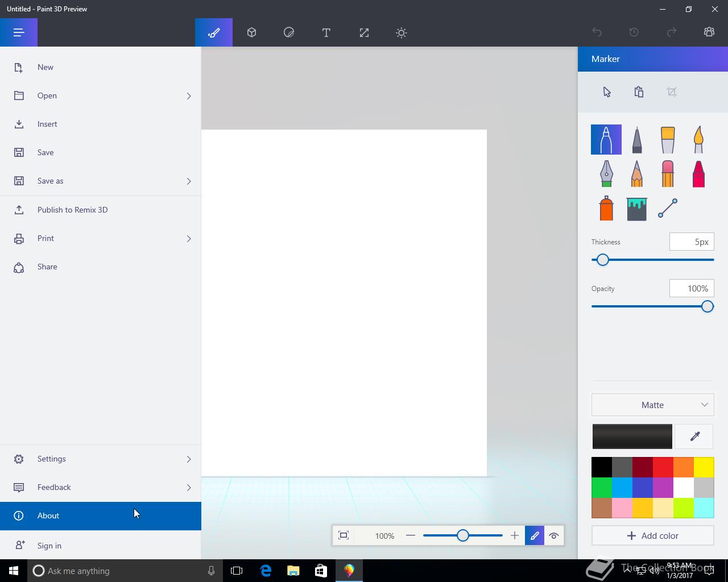
Task: Select the Fill bucket tool
Action: (x=636, y=209)
